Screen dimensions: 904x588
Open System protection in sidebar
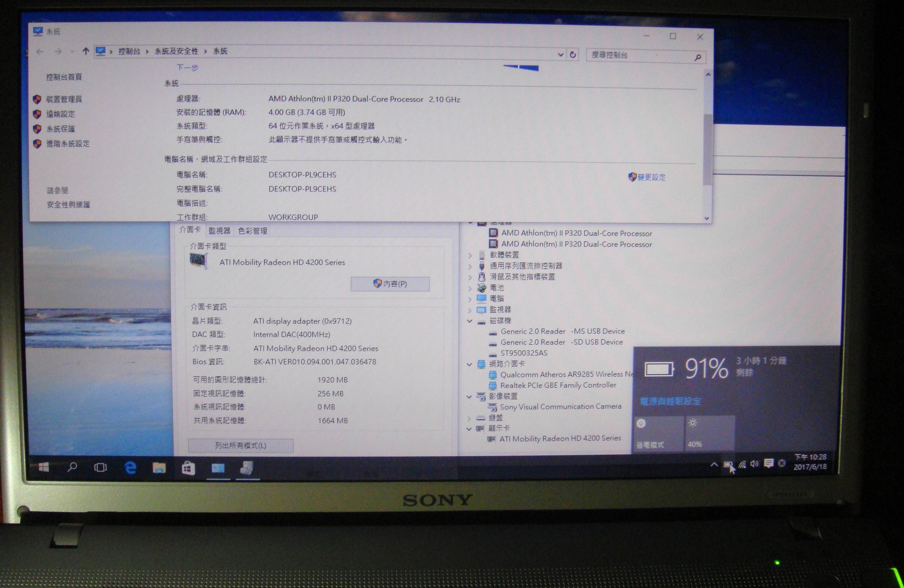[60, 129]
